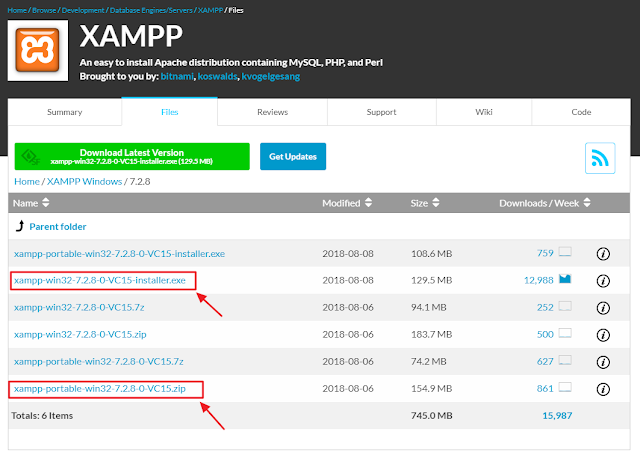The height and width of the screenshot is (458, 640).
Task: Click the Parent folder up-arrow icon
Action: click(20, 226)
